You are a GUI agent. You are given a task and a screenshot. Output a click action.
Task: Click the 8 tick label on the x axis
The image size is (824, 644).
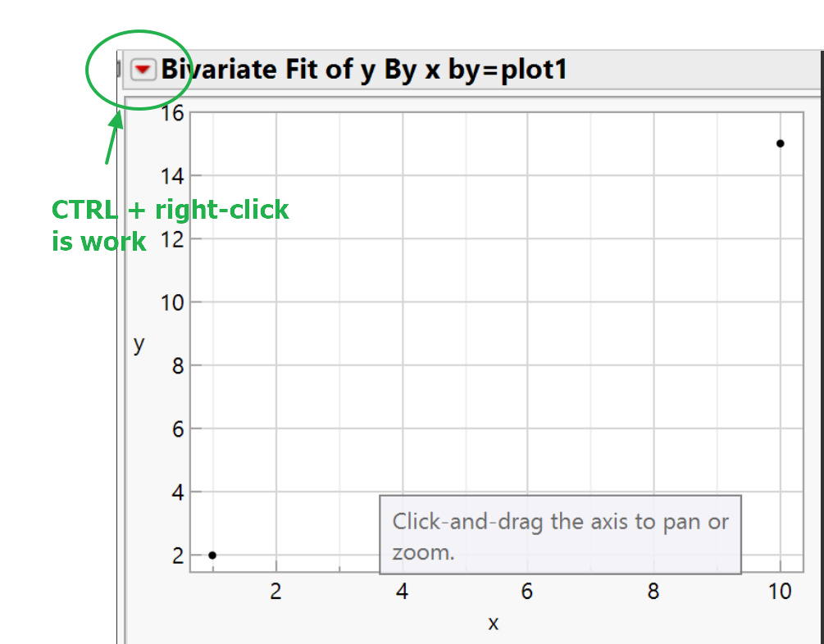(x=653, y=592)
